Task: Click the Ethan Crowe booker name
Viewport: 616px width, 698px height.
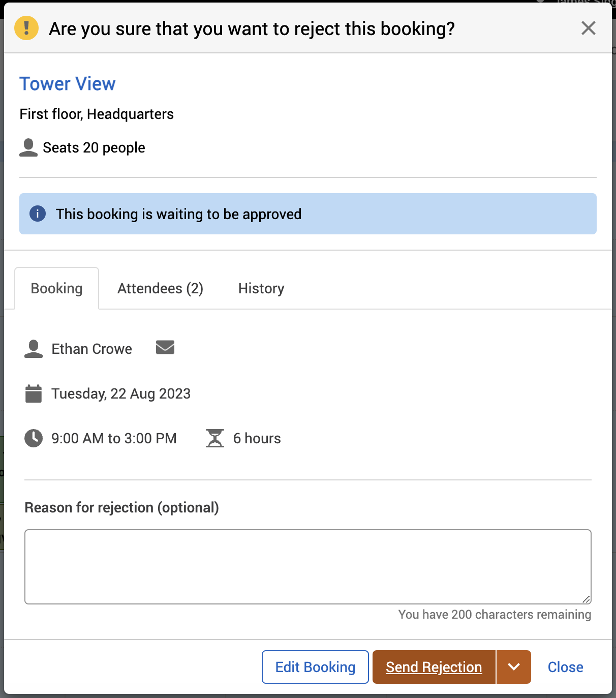Action: (x=92, y=349)
